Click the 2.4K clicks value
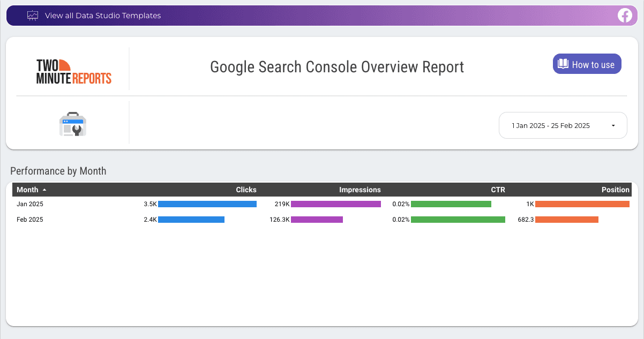This screenshot has height=339, width=644. tap(150, 220)
